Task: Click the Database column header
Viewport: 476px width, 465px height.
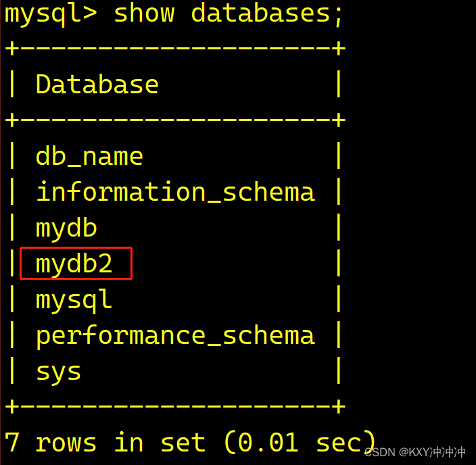Action: [97, 85]
